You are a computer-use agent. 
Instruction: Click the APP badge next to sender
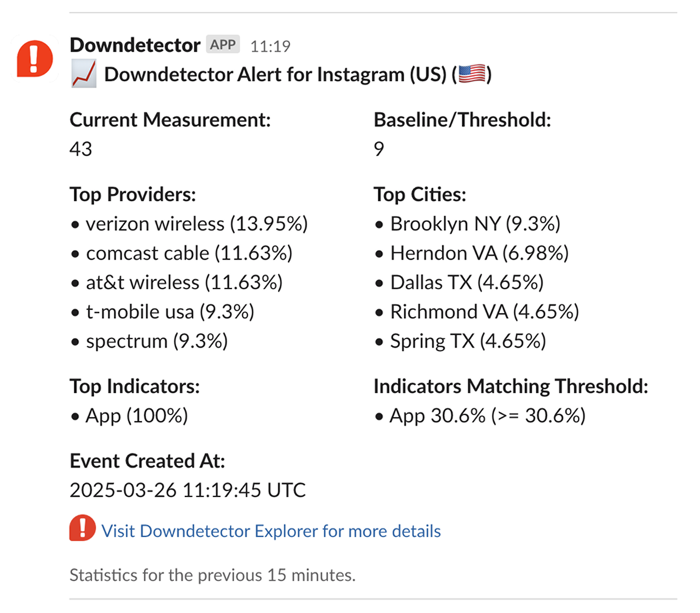[223, 45]
